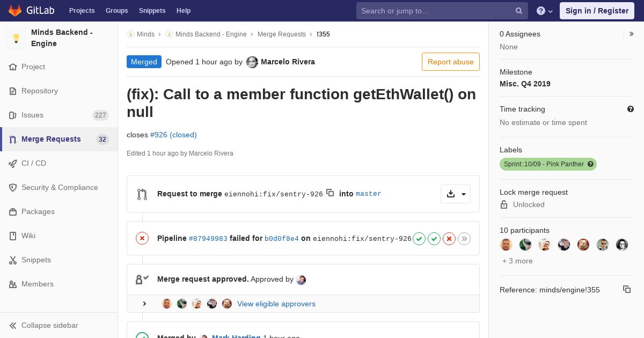The width and height of the screenshot is (644, 338).
Task: Click the failed stage red X icon
Action: pyautogui.click(x=449, y=239)
